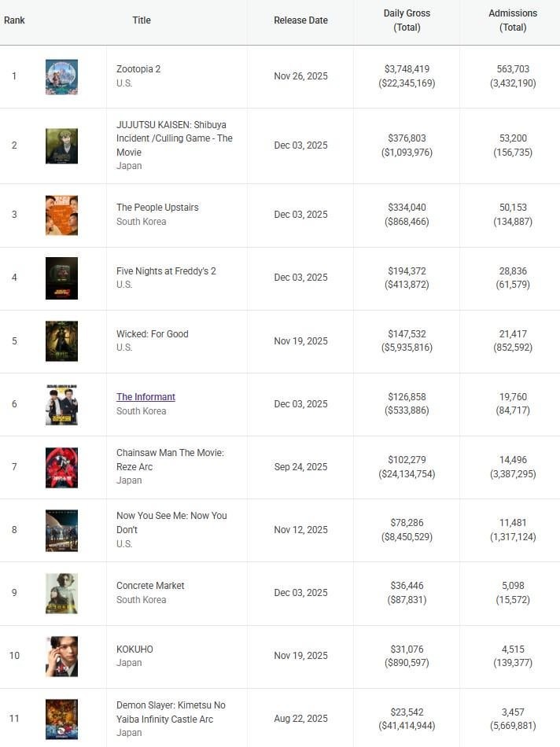The image size is (560, 747).
Task: Sort by the Rank column header
Action: [14, 20]
